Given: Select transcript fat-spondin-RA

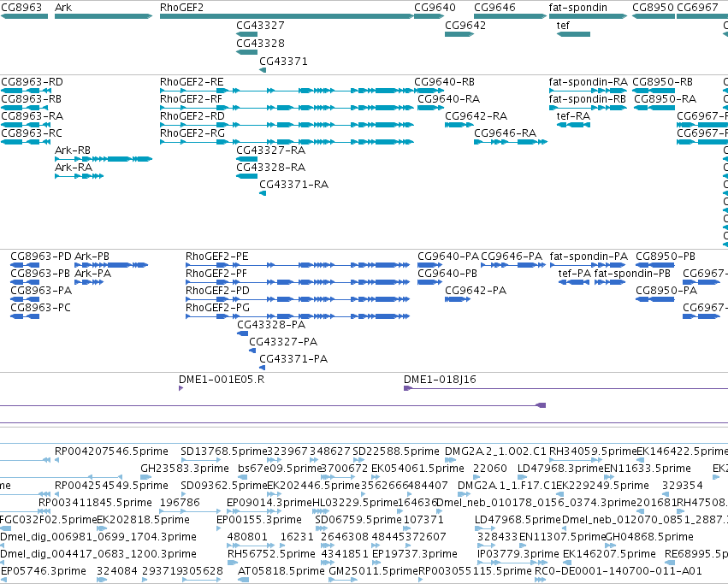Looking at the screenshot, I should [588, 91].
